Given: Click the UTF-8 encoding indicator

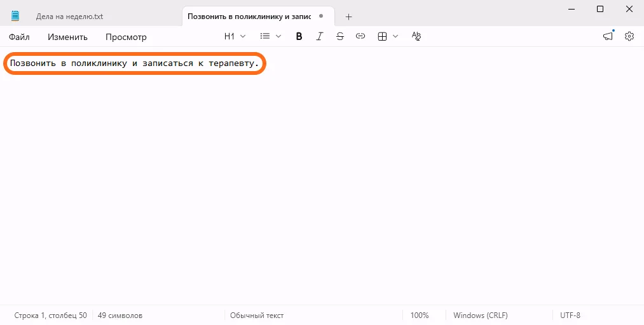Looking at the screenshot, I should click(570, 315).
